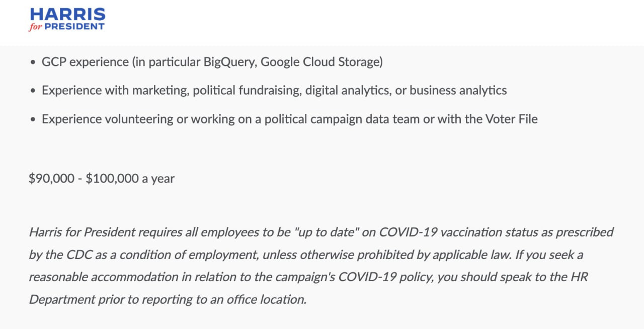Click the $90,000 salary amount
644x329 pixels.
click(51, 178)
